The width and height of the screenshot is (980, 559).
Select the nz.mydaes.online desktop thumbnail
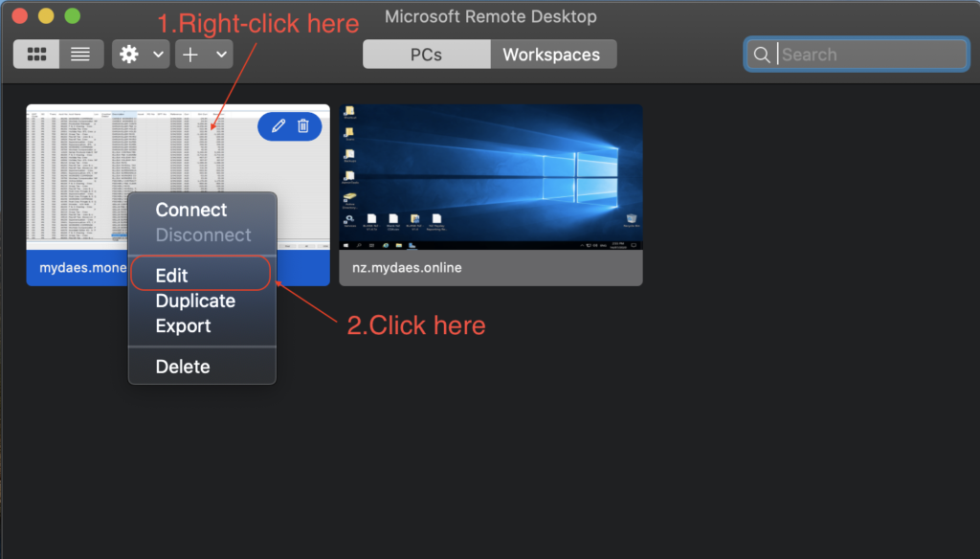point(491,177)
